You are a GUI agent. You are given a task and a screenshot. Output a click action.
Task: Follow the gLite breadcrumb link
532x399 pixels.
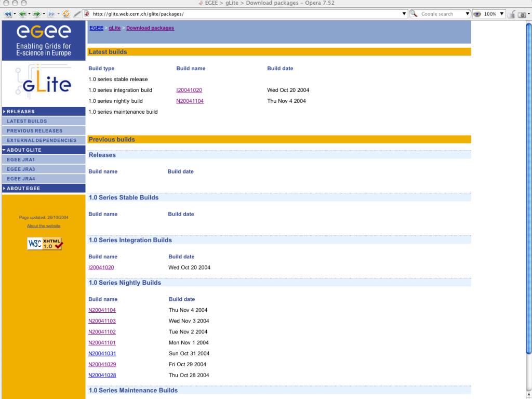tap(115, 28)
